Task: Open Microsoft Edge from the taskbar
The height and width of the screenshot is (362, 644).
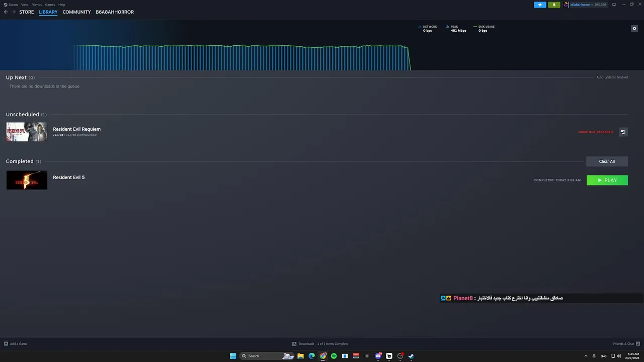Action: 311,356
